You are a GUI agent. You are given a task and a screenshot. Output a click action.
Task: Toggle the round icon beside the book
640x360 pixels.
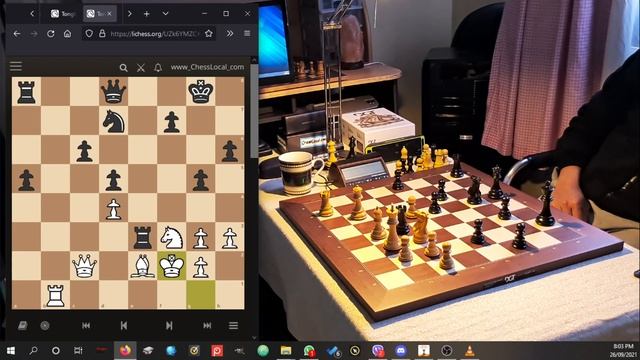[45, 325]
